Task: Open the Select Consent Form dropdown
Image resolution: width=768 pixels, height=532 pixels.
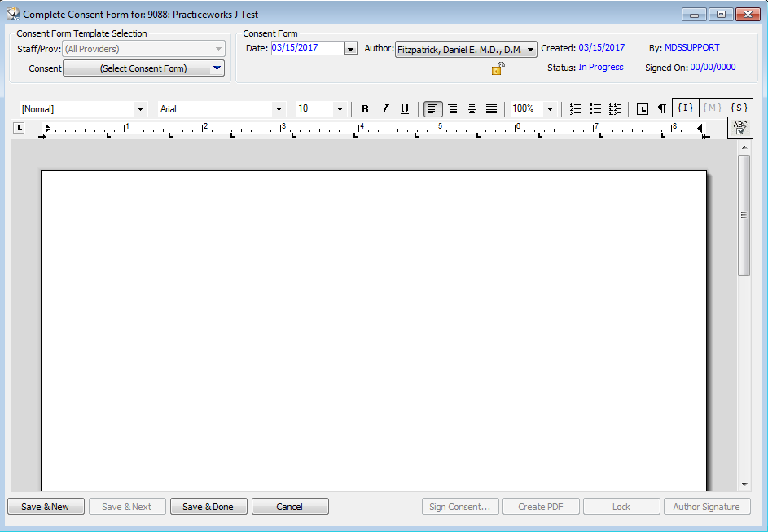Action: pyautogui.click(x=144, y=68)
